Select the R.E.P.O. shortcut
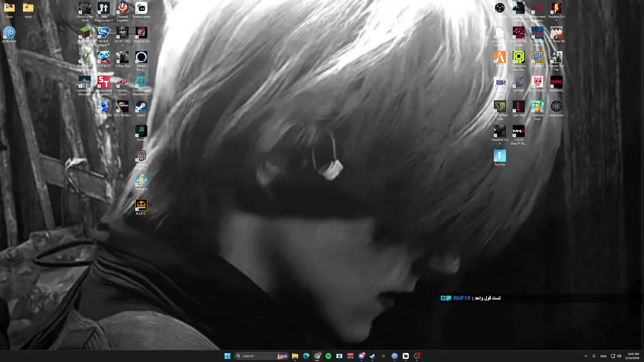The width and height of the screenshot is (644, 362). (141, 208)
